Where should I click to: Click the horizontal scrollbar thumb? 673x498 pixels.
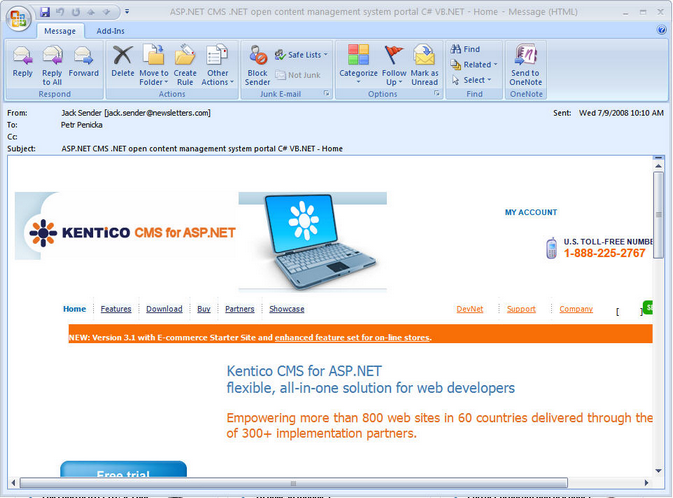coord(294,483)
